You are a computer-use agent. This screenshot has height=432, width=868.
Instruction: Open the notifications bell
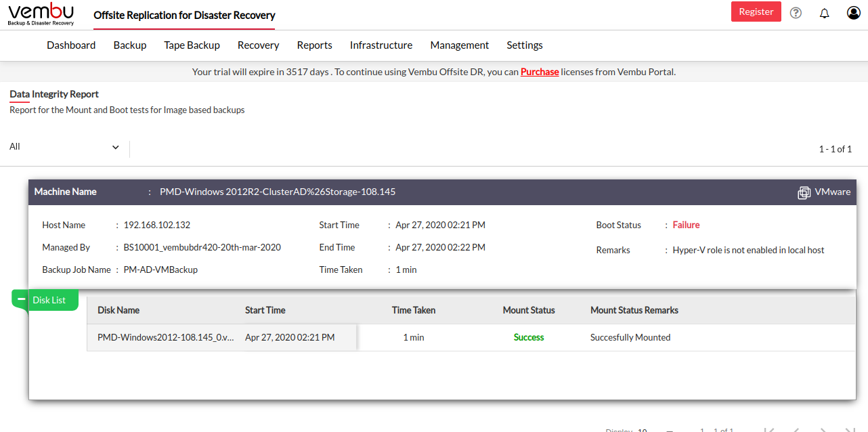pyautogui.click(x=824, y=13)
